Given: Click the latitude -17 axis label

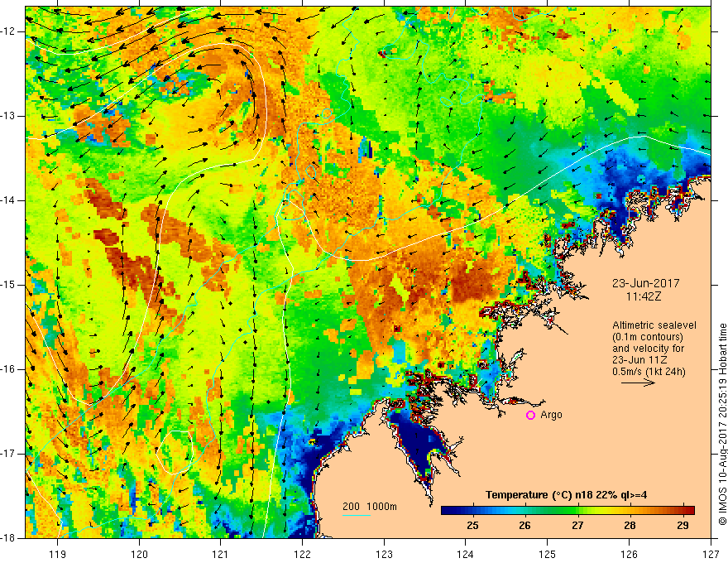Looking at the screenshot, I should point(8,454).
